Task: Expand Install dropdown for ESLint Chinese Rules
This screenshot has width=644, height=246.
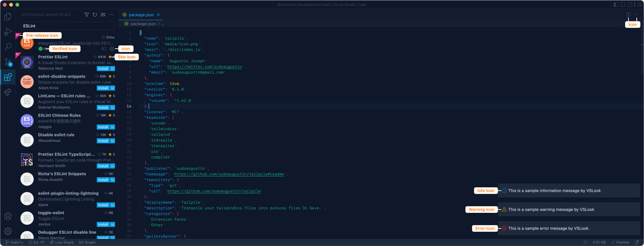Action: 113,127
